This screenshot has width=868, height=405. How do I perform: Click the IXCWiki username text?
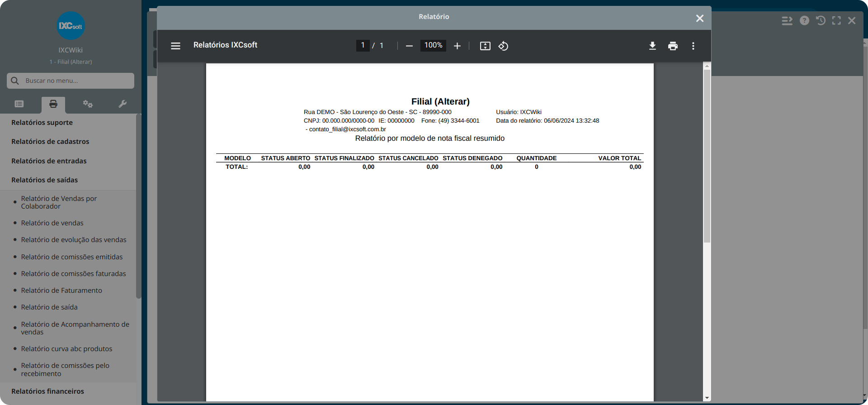pyautogui.click(x=71, y=50)
